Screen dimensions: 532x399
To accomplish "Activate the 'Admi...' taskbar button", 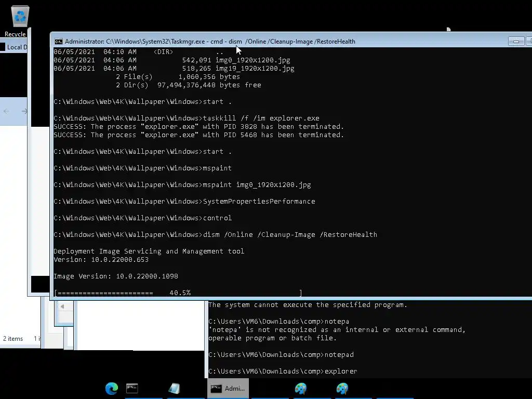I will [228, 388].
